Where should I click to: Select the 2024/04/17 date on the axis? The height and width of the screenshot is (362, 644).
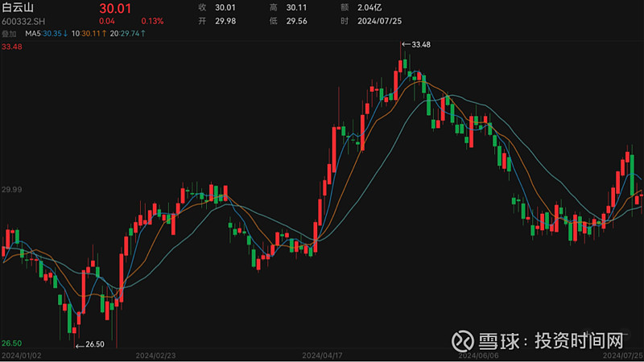[x=321, y=355]
